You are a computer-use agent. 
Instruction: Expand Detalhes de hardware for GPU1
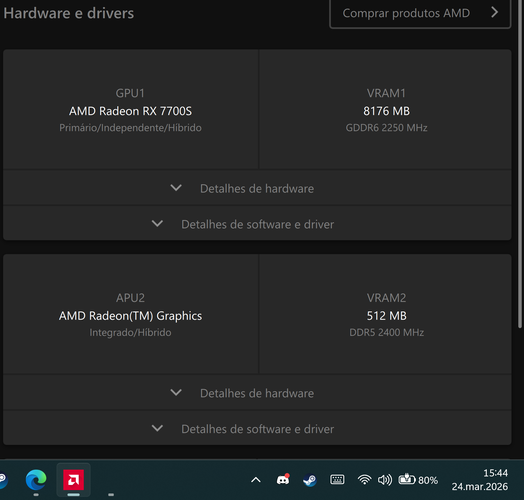point(257,188)
